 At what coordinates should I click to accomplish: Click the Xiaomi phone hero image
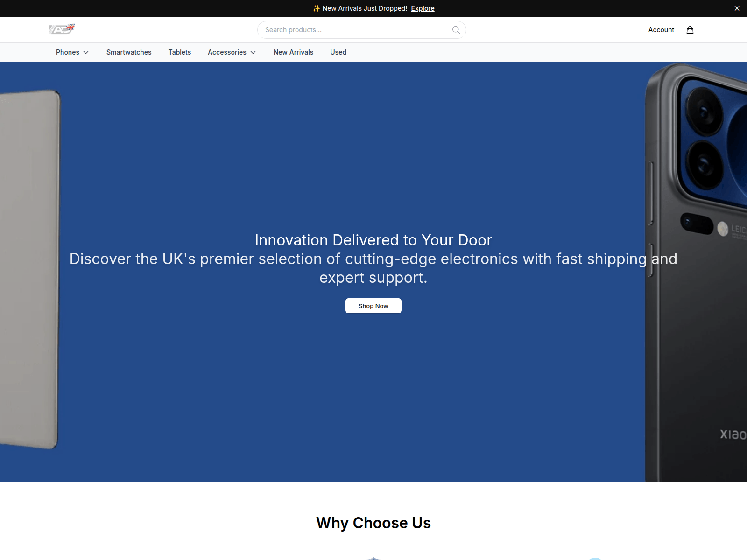tap(696, 272)
